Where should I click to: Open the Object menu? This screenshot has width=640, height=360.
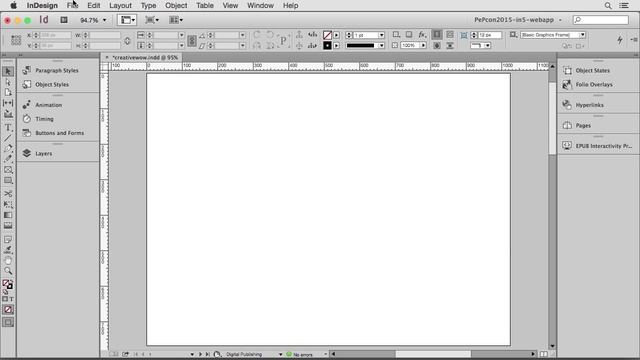coord(176,6)
